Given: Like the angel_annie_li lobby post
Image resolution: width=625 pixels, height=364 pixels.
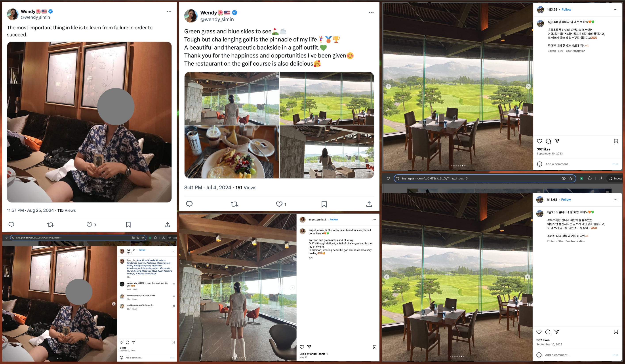Looking at the screenshot, I should tap(302, 347).
